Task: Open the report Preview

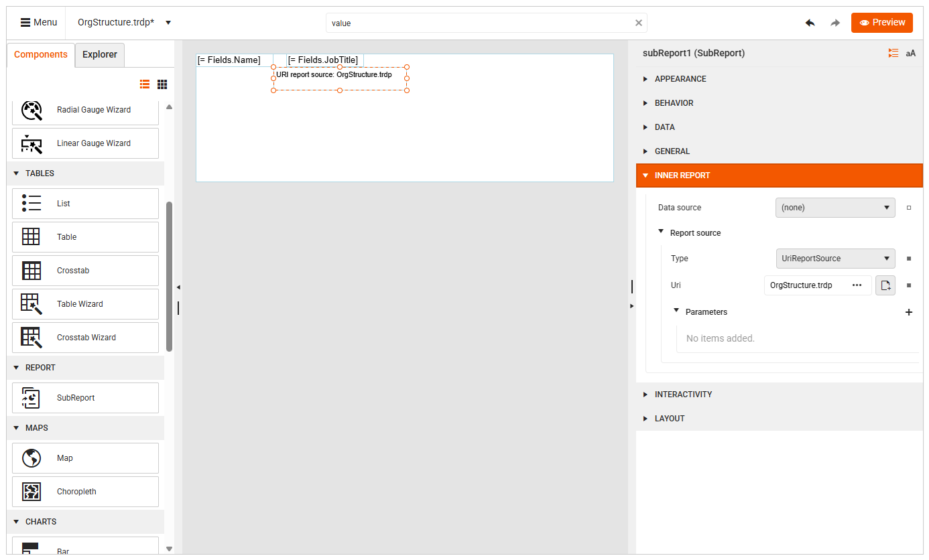Action: 882,22
